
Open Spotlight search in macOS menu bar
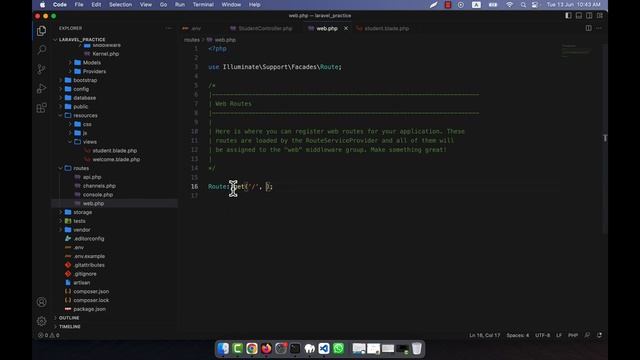pyautogui.click(x=523, y=5)
